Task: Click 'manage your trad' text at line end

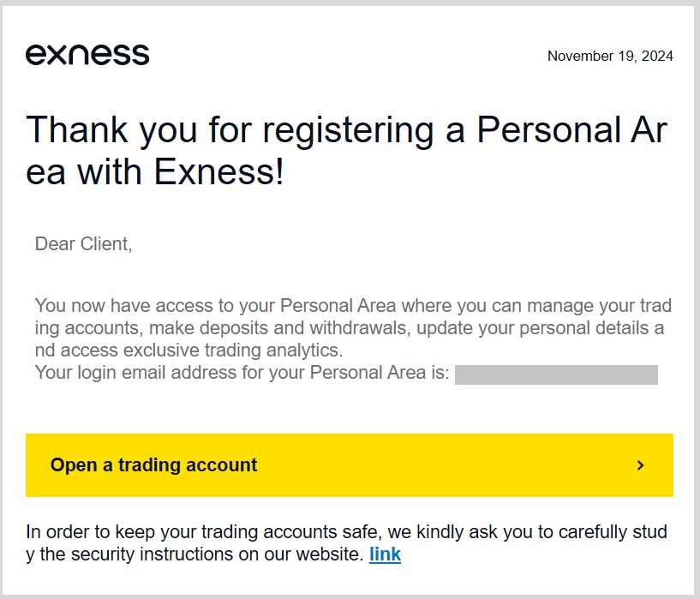Action: click(x=600, y=306)
